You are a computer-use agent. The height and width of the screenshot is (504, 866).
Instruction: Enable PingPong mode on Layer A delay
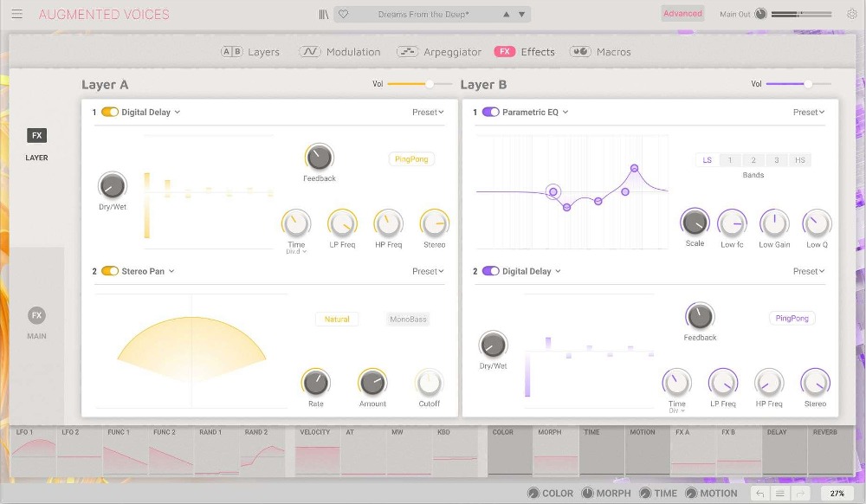click(x=410, y=159)
